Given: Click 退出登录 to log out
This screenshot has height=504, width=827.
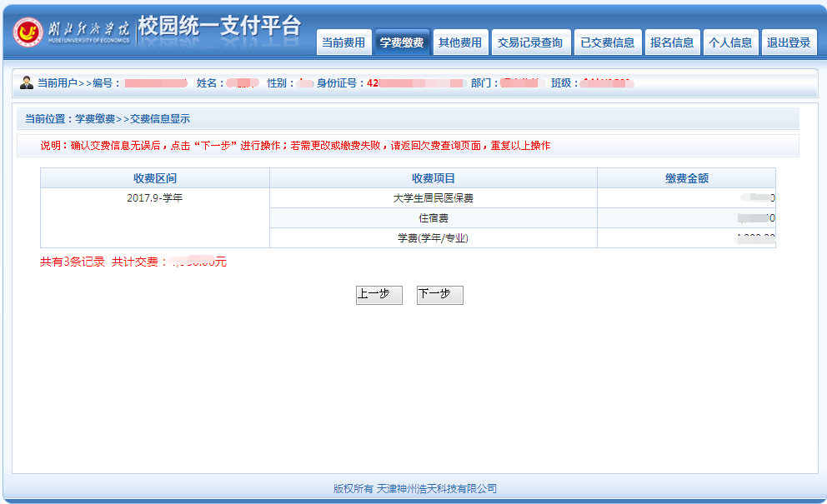Looking at the screenshot, I should tap(788, 42).
